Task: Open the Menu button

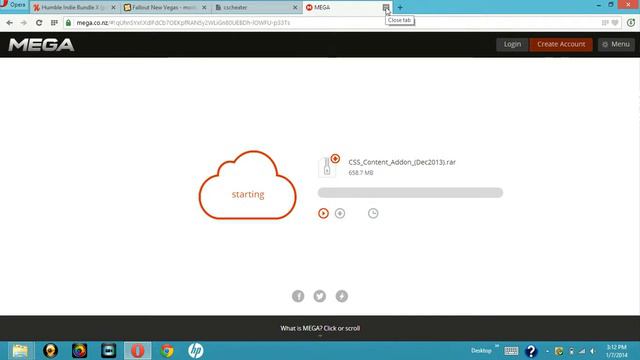Action: click(x=616, y=44)
